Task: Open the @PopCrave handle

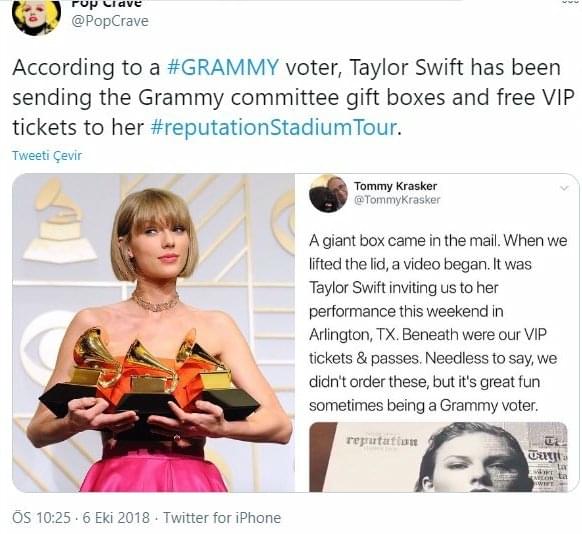Action: coord(110,21)
